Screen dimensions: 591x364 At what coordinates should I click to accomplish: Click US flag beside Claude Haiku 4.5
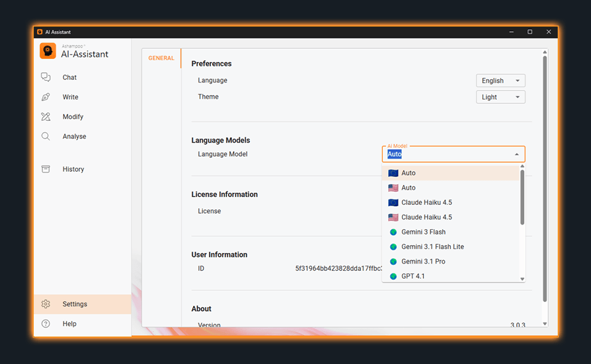point(393,217)
